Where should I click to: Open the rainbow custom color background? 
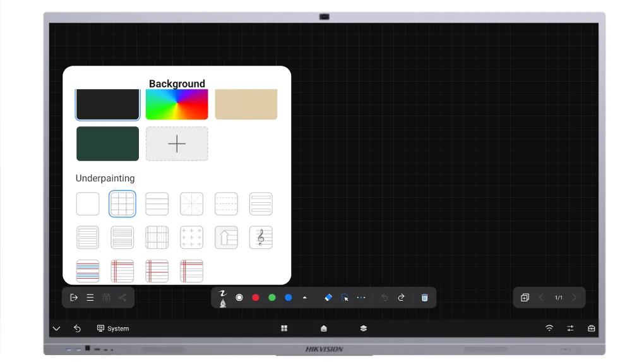point(177,104)
